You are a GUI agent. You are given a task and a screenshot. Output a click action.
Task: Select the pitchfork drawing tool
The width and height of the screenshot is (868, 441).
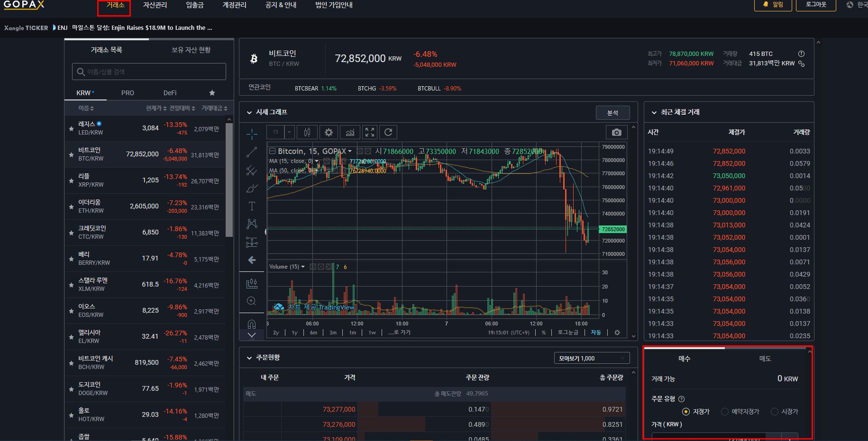[x=252, y=171]
